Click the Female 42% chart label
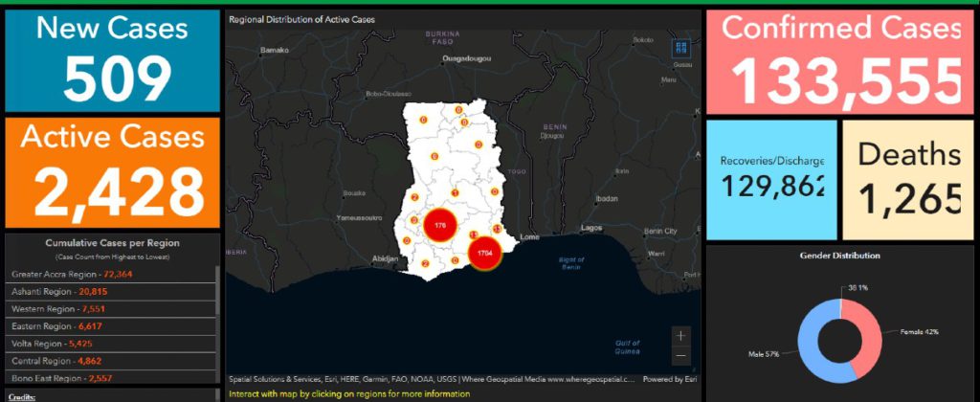The width and height of the screenshot is (980, 402). [x=919, y=331]
